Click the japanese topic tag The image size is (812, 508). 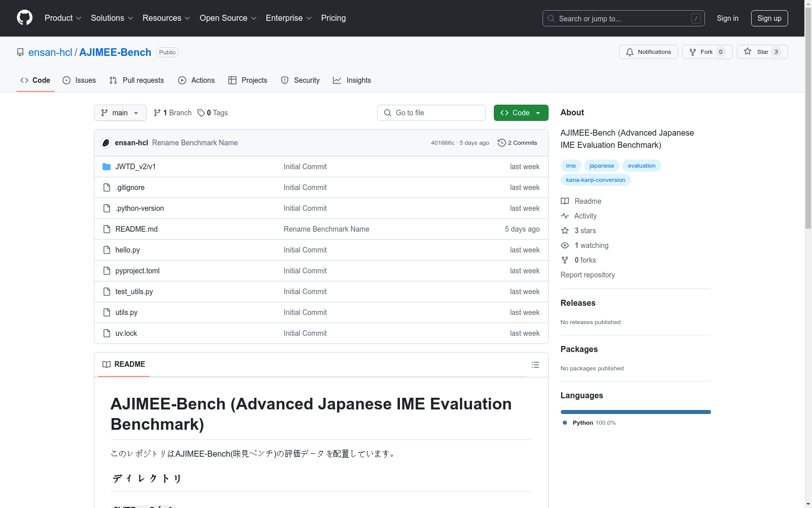pyautogui.click(x=602, y=166)
